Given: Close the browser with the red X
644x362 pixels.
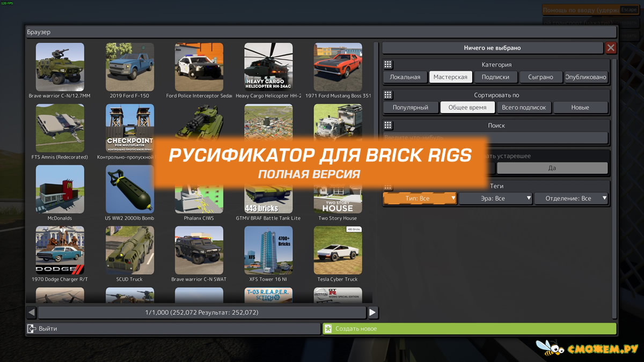Looking at the screenshot, I should [x=611, y=48].
